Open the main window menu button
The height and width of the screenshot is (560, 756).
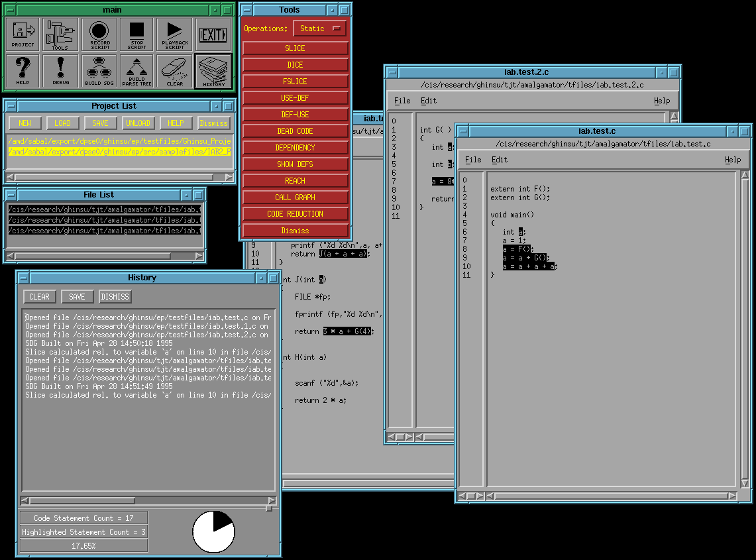10,10
